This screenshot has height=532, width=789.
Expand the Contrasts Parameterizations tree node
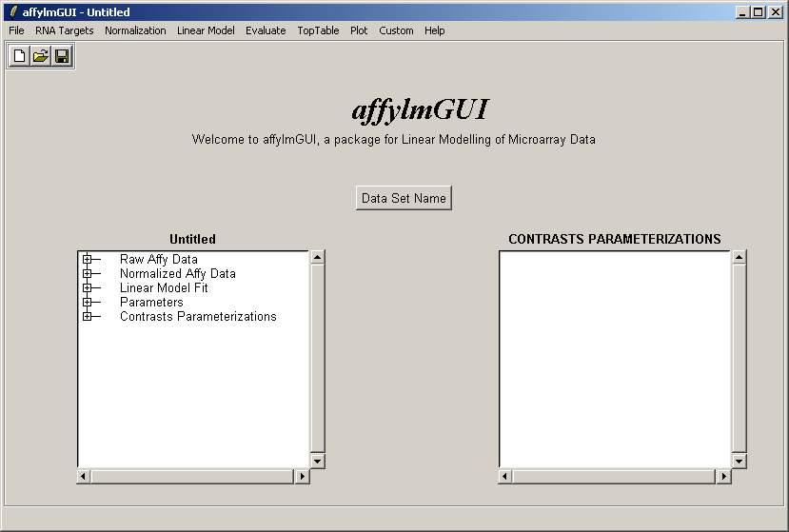coord(87,317)
